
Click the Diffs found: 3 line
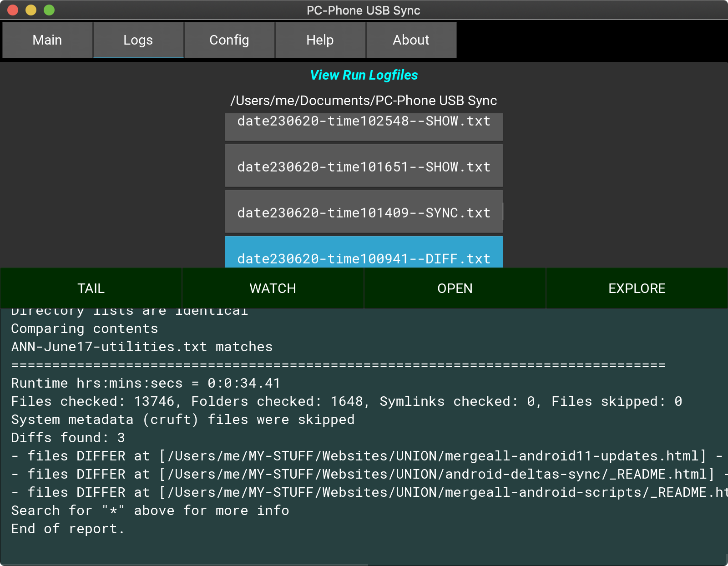(x=68, y=438)
